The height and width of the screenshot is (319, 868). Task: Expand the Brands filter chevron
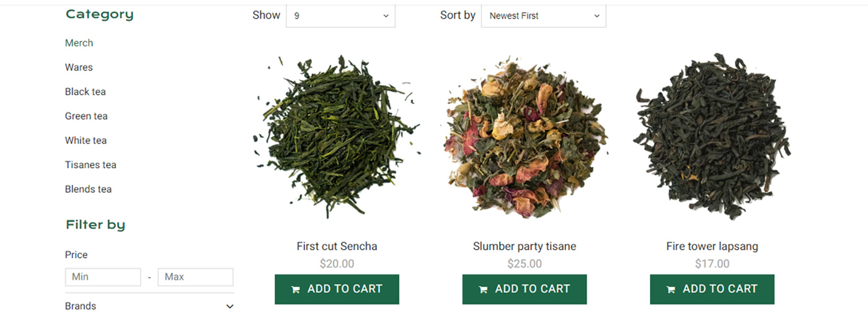tap(230, 306)
